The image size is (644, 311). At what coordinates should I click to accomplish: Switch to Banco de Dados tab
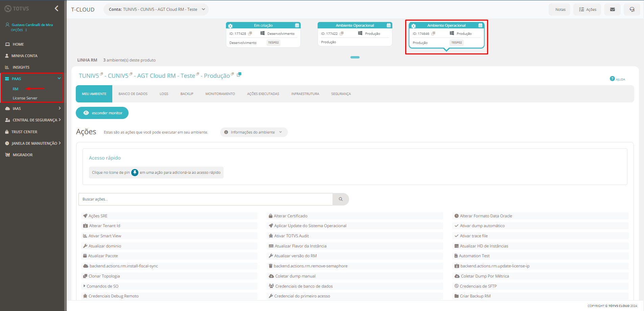[x=133, y=94]
